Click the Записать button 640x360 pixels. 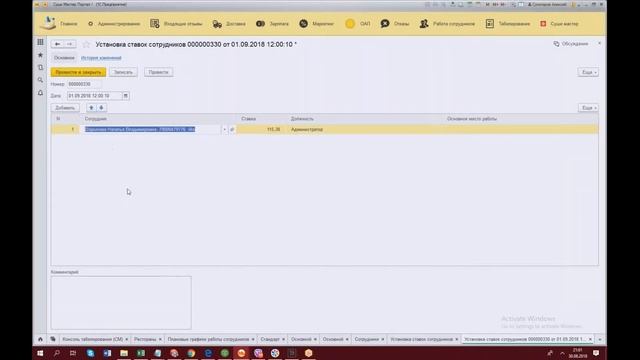[123, 72]
